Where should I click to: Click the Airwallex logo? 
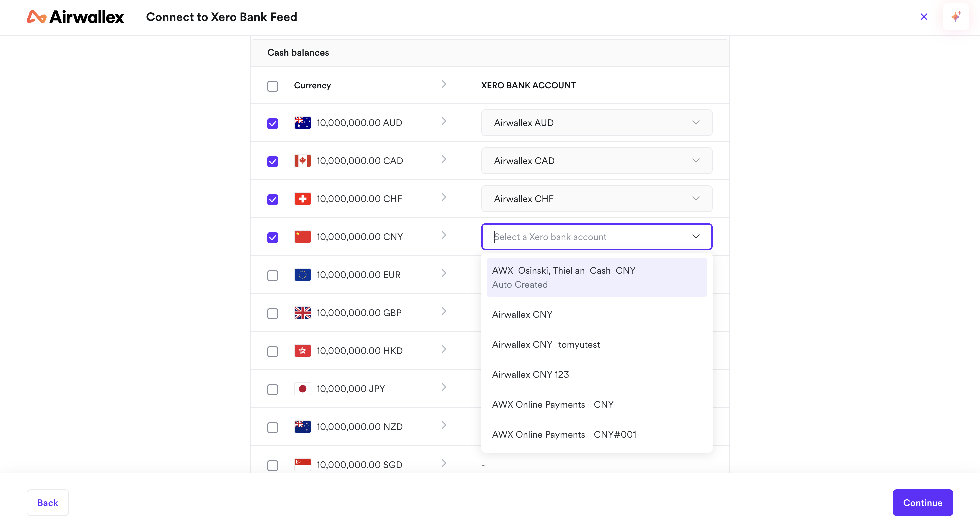[x=75, y=17]
